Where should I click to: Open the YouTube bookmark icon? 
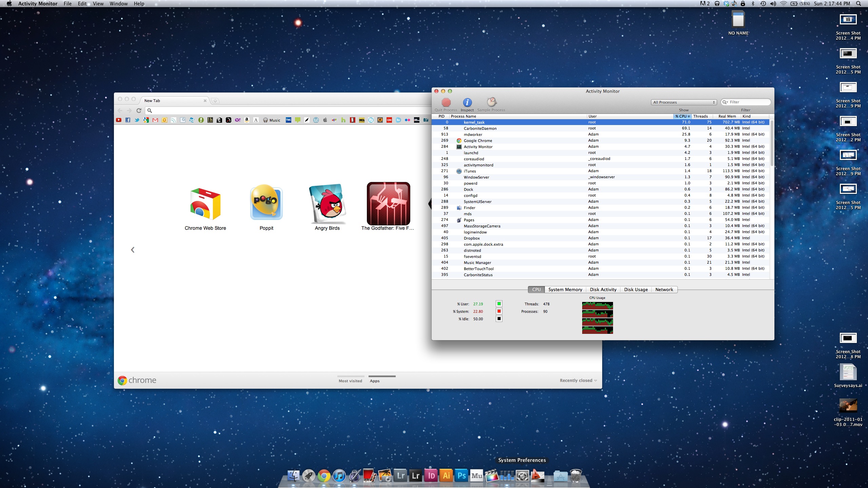119,120
